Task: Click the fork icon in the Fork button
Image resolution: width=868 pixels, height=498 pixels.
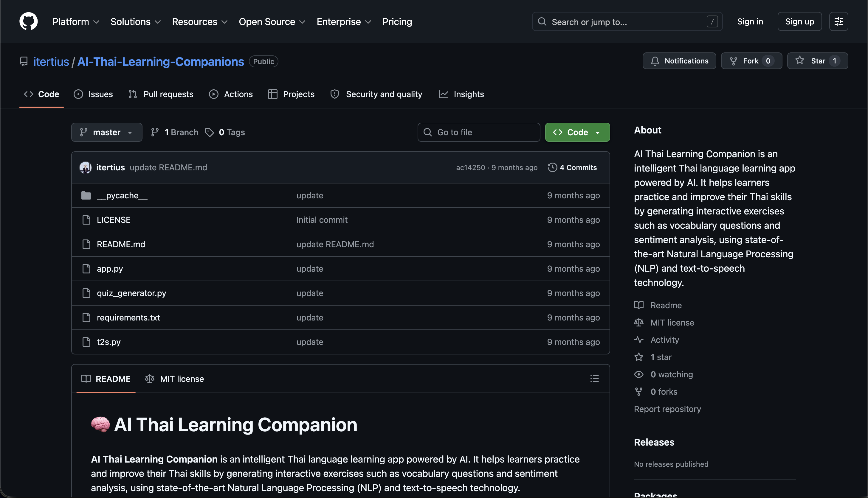Action: click(733, 61)
